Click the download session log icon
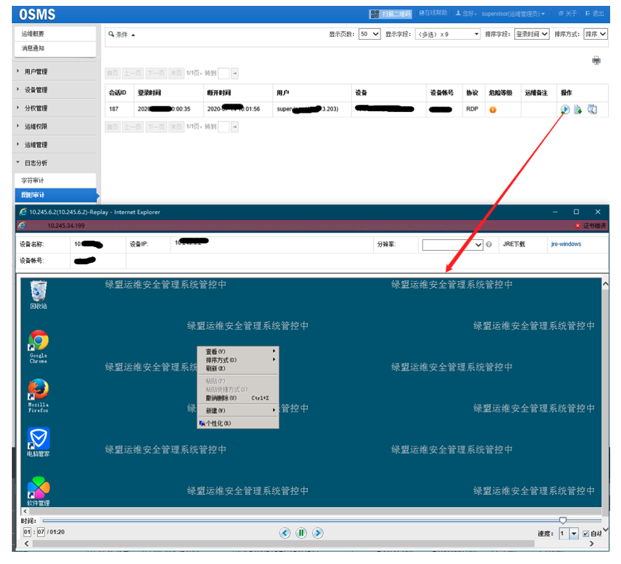621x564 pixels. [x=578, y=109]
